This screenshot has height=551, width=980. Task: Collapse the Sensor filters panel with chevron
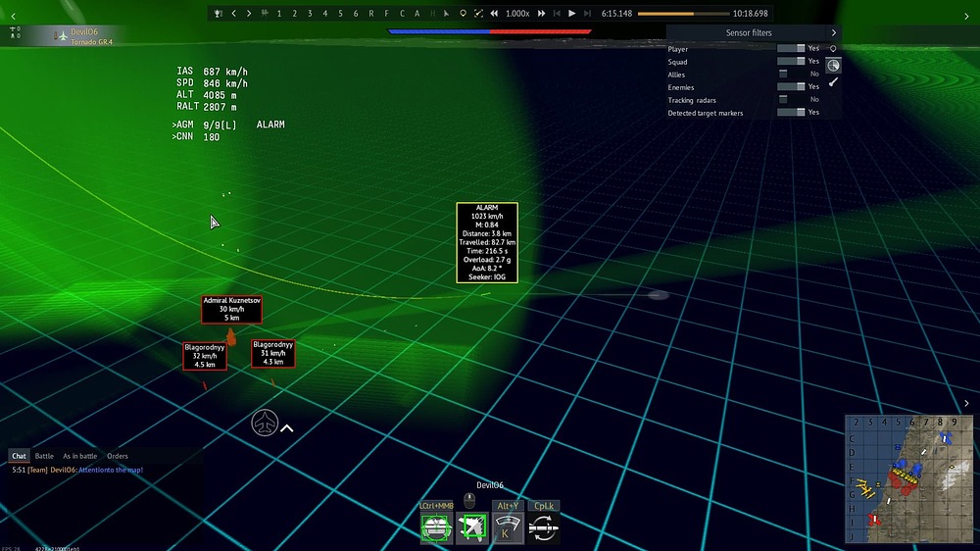click(x=834, y=32)
